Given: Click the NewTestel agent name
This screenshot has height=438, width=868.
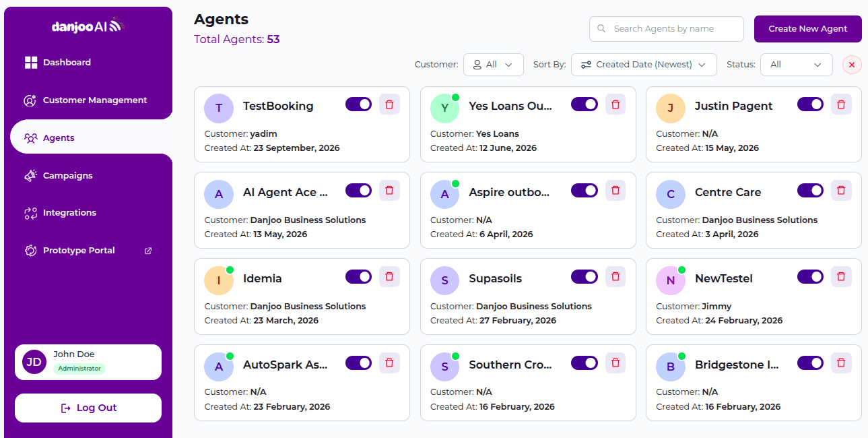Looking at the screenshot, I should 724,278.
